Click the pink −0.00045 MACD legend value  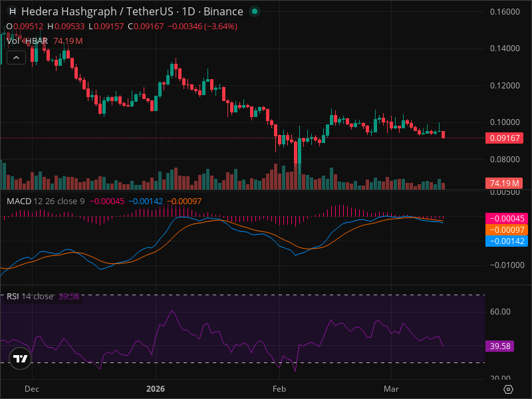pos(107,201)
